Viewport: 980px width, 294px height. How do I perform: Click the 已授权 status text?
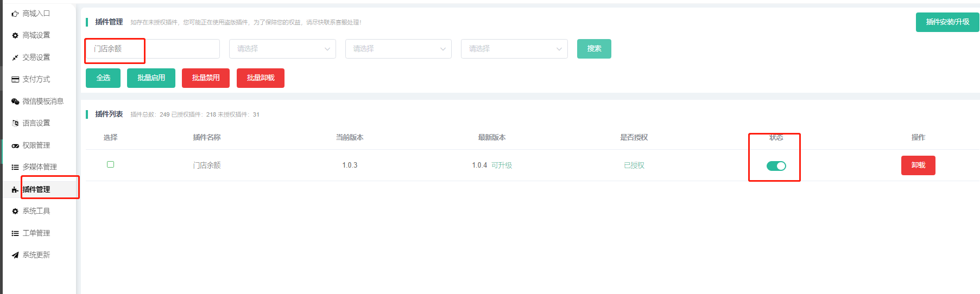[634, 165]
